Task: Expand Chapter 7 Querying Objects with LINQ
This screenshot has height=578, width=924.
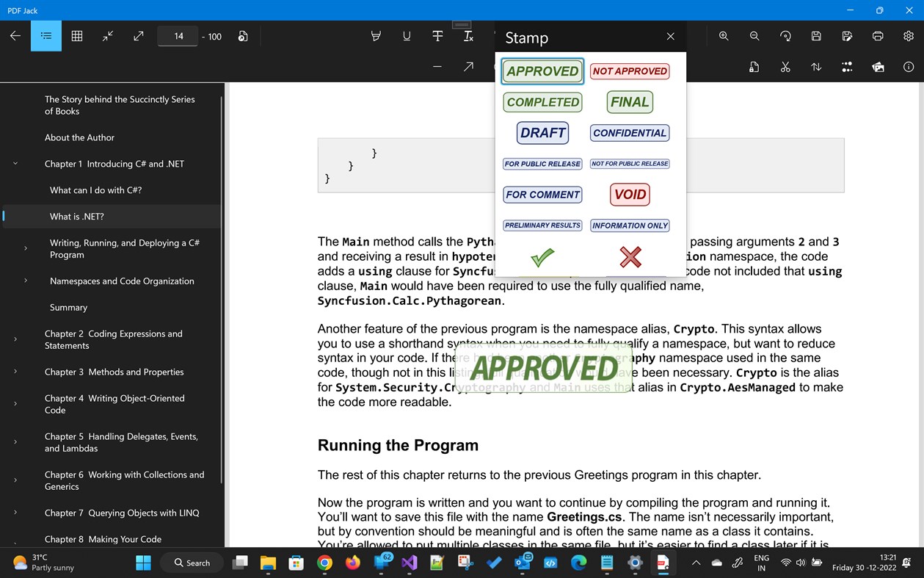Action: click(x=15, y=512)
